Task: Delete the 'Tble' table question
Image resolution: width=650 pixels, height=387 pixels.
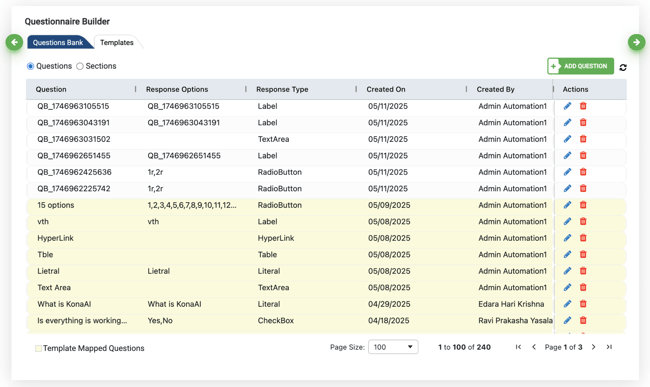Action: pyautogui.click(x=583, y=254)
